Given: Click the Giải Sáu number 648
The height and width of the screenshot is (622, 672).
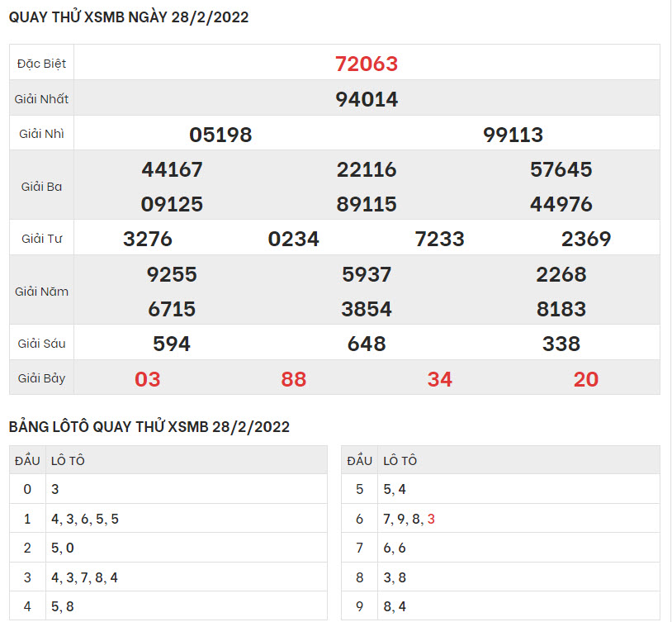Looking at the screenshot, I should click(x=367, y=344).
